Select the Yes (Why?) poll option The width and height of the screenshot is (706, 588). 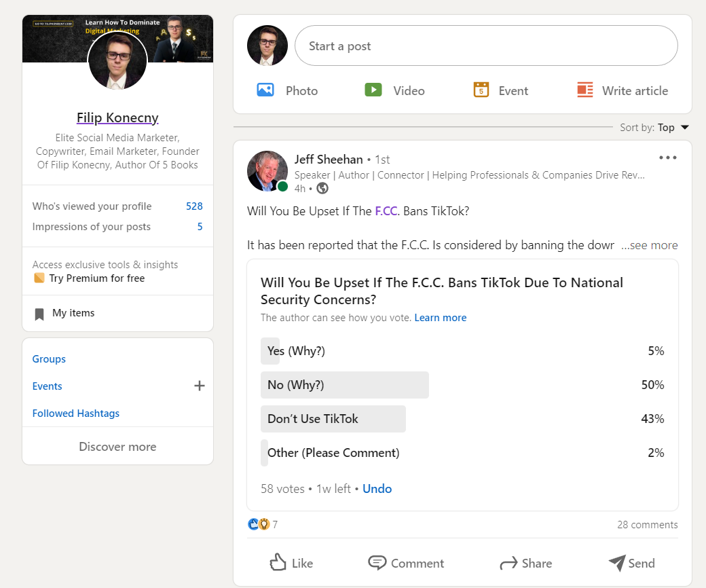pyautogui.click(x=296, y=351)
